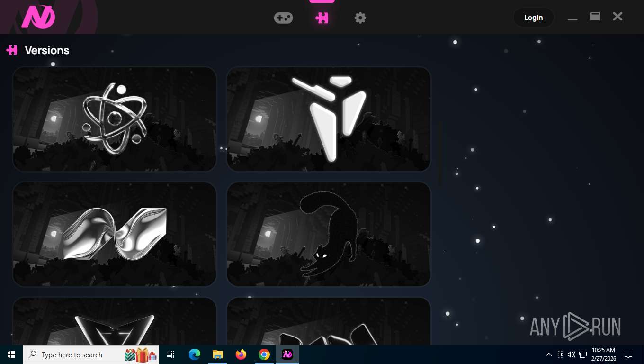
Task: Choose the white V-shaped logo version card
Action: pos(329,119)
